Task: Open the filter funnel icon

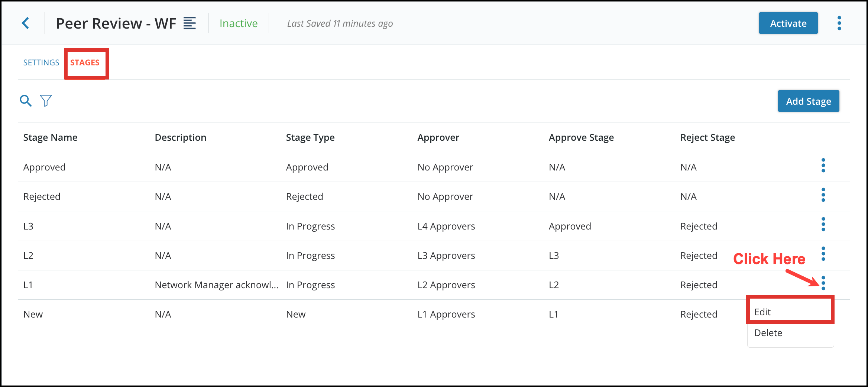Action: point(46,101)
